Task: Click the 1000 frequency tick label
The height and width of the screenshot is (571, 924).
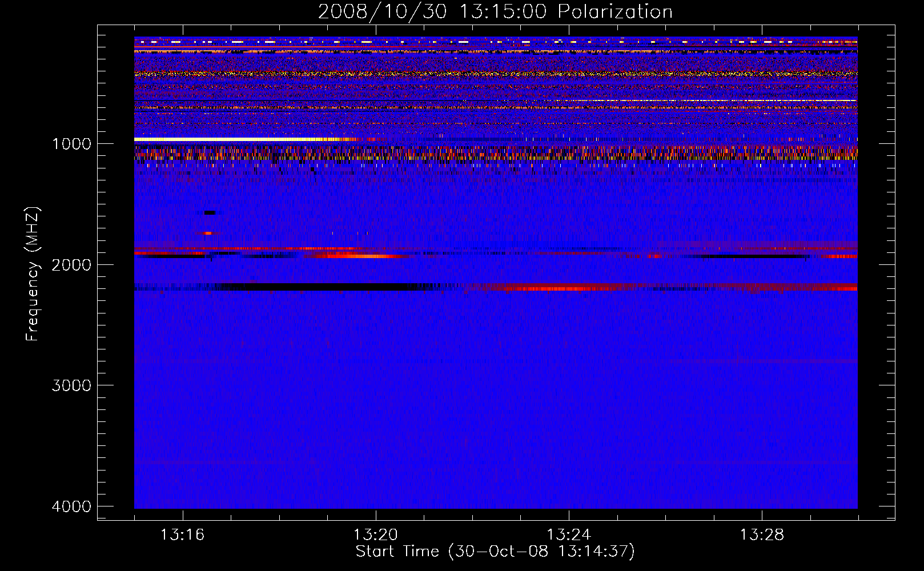Action: [x=71, y=143]
